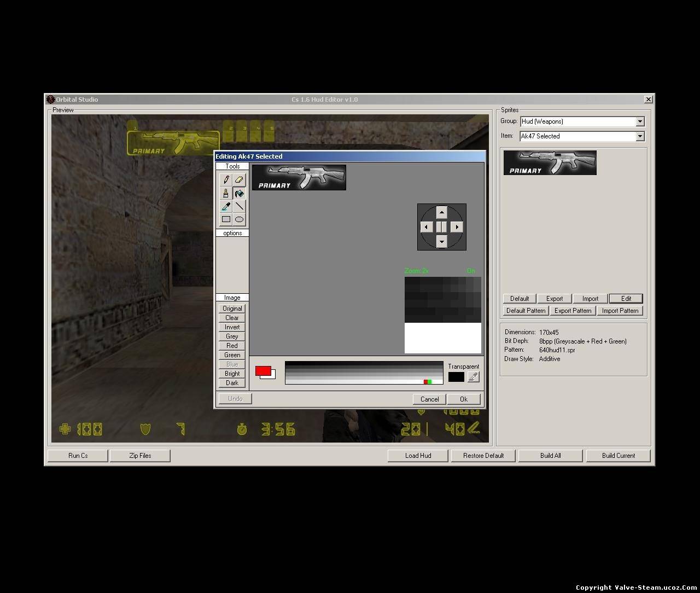Cancel the sprite editing dialog

click(429, 399)
